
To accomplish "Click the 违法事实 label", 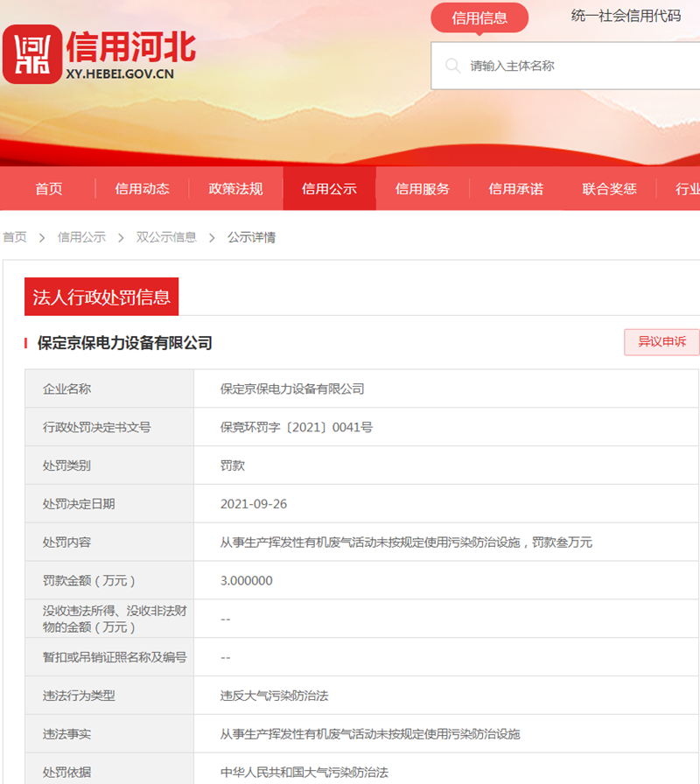I will 67,734.
